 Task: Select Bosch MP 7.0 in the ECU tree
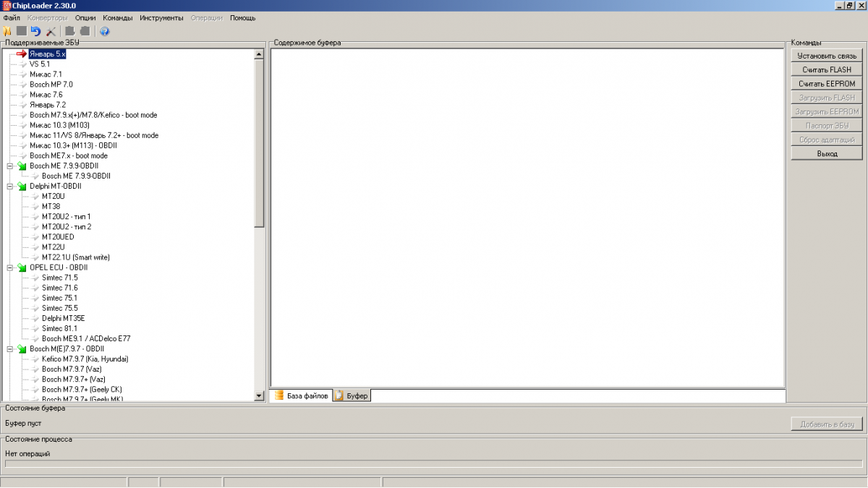click(51, 84)
